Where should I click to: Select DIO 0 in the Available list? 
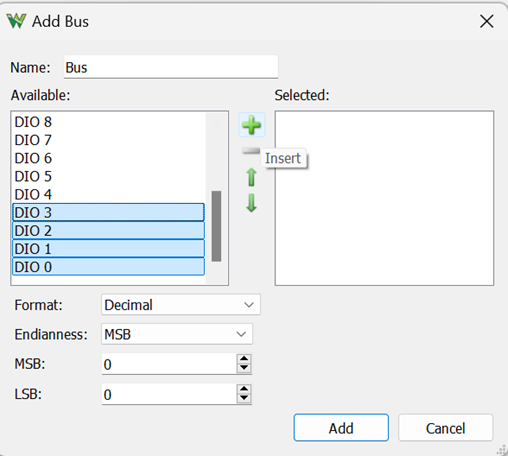pos(108,267)
